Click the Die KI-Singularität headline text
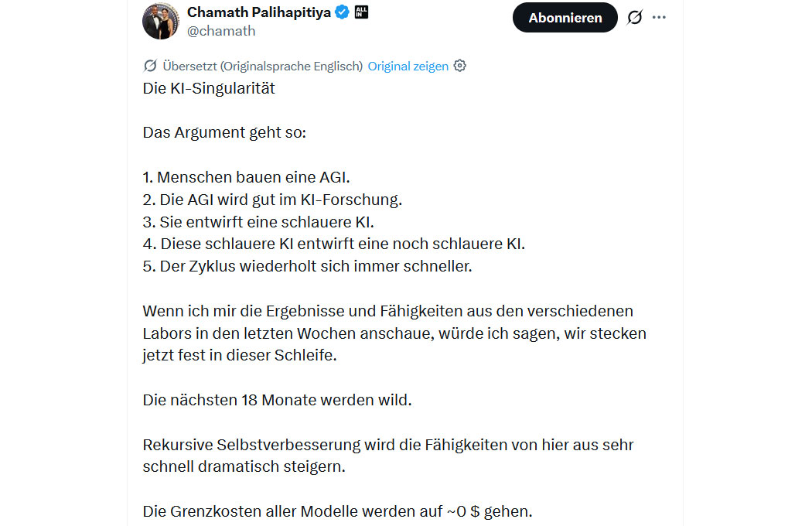The height and width of the screenshot is (526, 812). coord(209,88)
